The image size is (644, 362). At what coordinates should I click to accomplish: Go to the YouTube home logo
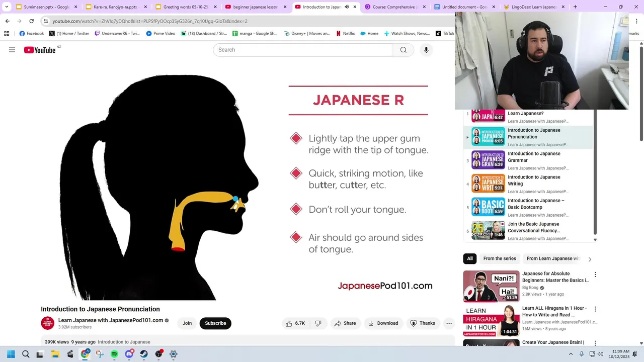[40, 50]
